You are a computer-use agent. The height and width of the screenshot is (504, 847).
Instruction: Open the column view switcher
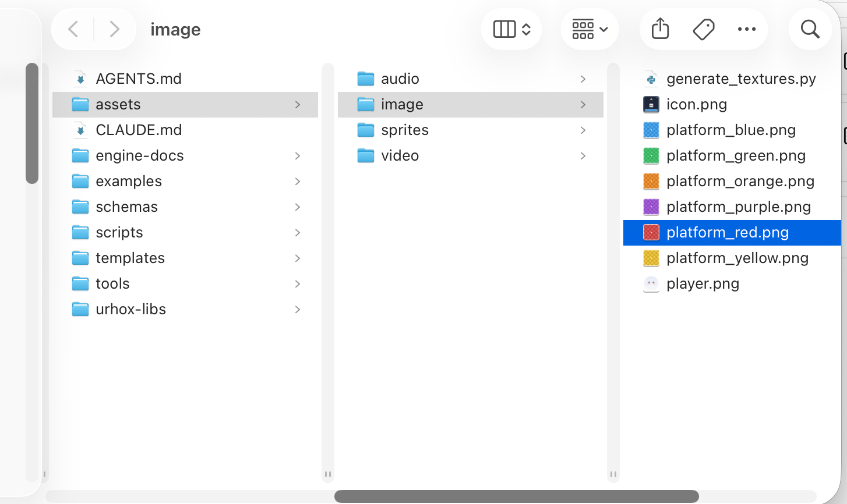pos(511,29)
